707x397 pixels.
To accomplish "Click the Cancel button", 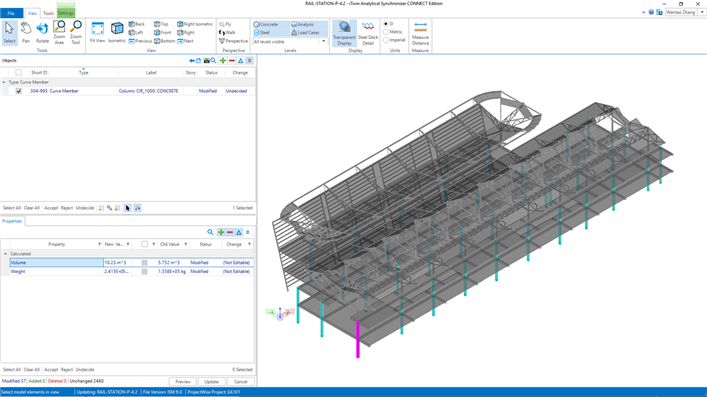I will click(240, 381).
